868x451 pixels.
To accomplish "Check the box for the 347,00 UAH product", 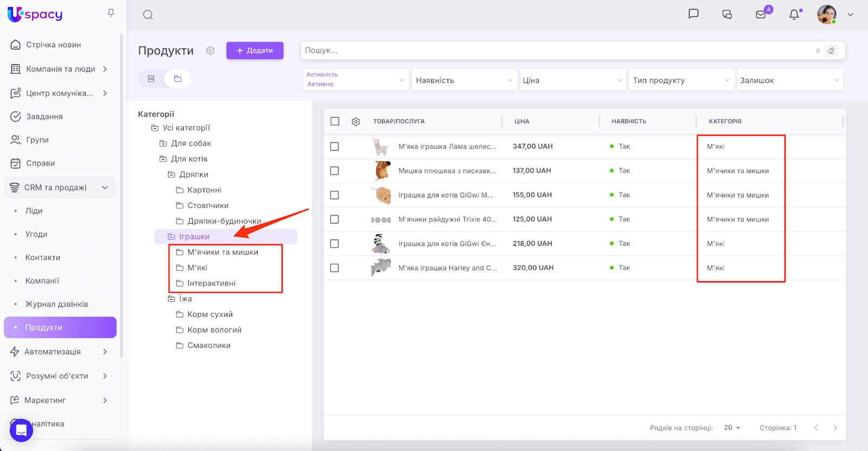I will pos(335,147).
